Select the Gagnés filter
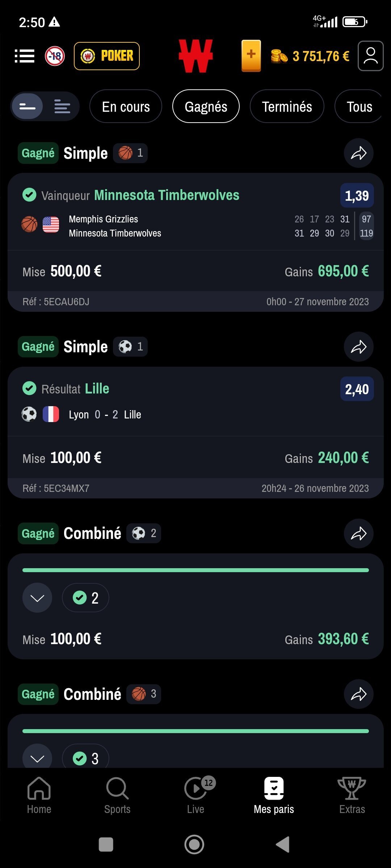The image size is (391, 868). [x=206, y=107]
